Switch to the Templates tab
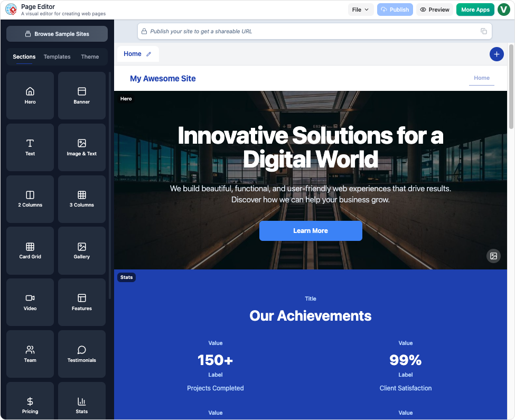This screenshot has width=515, height=420. pos(57,57)
